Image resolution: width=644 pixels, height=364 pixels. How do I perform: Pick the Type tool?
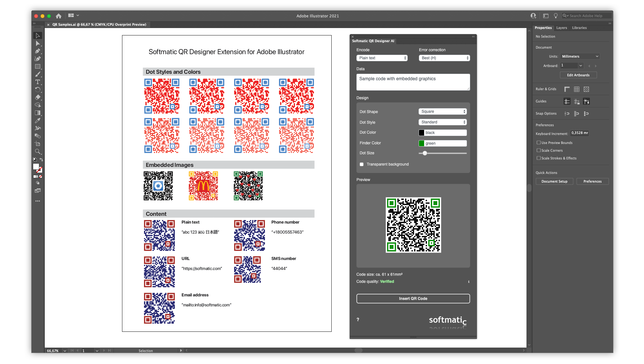38,82
